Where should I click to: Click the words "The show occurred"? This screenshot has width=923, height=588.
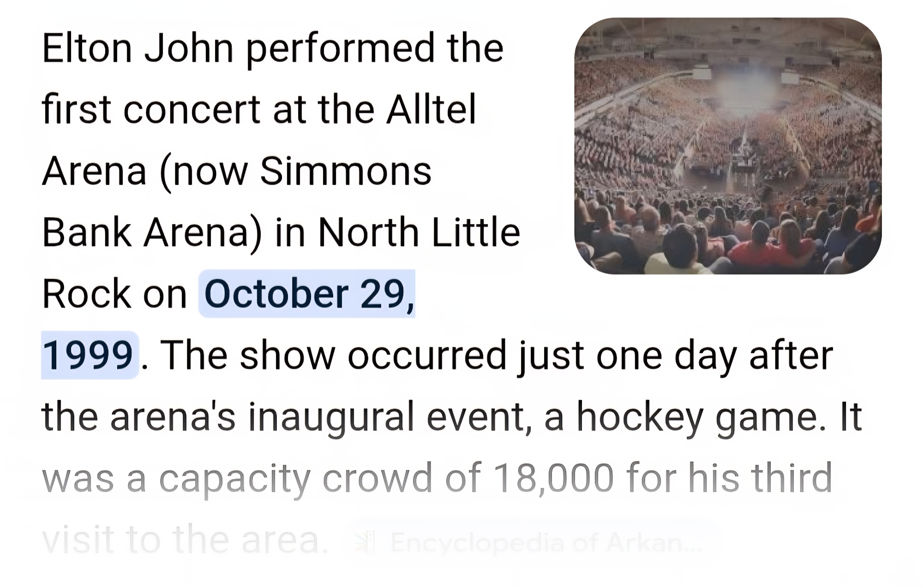[x=332, y=356]
